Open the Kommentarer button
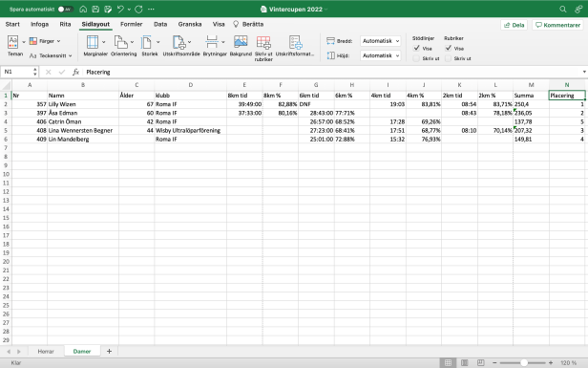588x368 pixels. tap(557, 25)
